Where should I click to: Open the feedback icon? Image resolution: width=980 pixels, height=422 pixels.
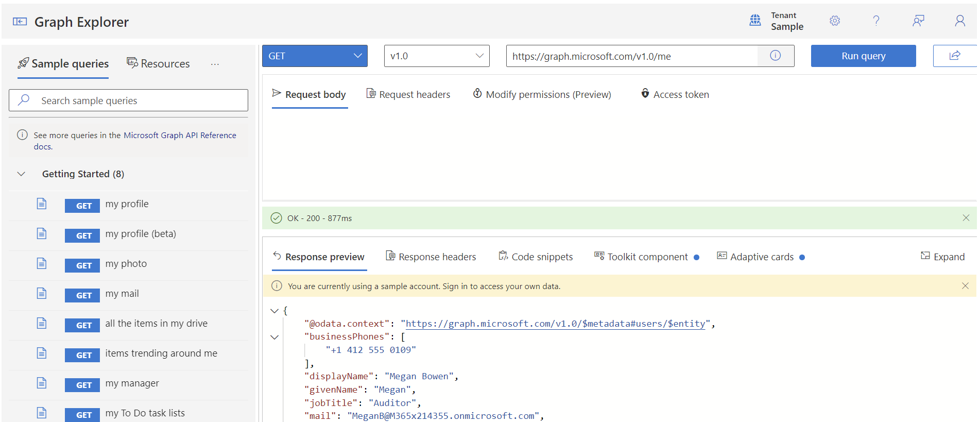pyautogui.click(x=918, y=21)
